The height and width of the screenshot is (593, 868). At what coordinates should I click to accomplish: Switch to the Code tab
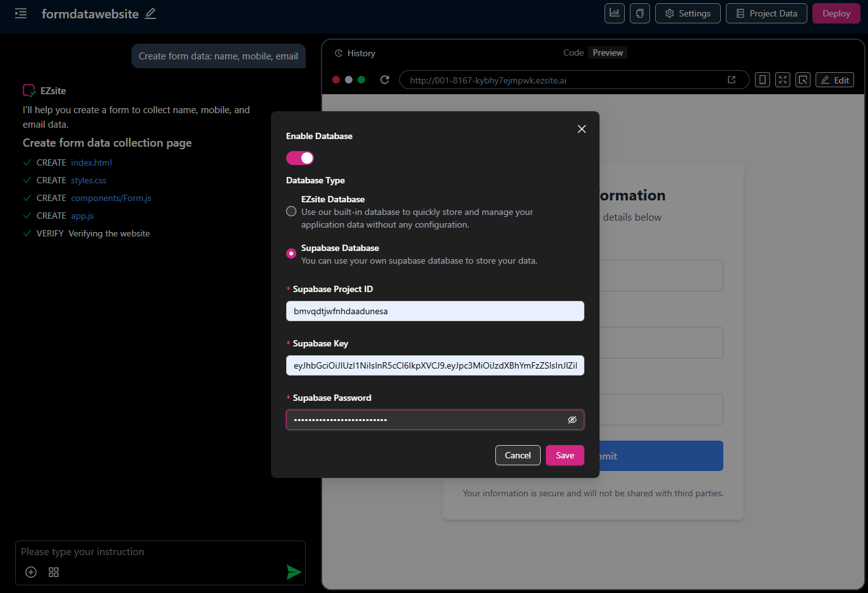[x=574, y=52]
